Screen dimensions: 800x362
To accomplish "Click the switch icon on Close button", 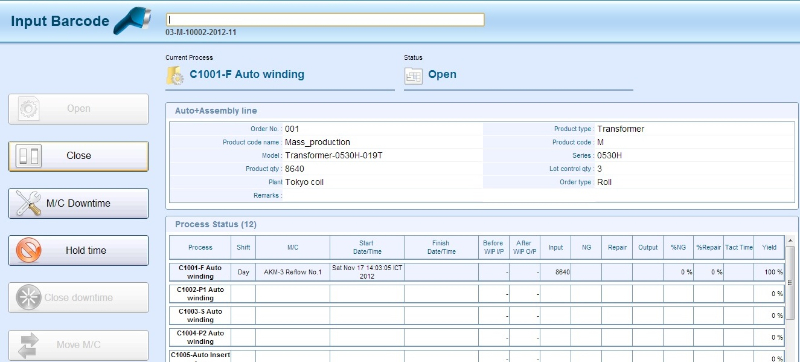I will (28, 156).
